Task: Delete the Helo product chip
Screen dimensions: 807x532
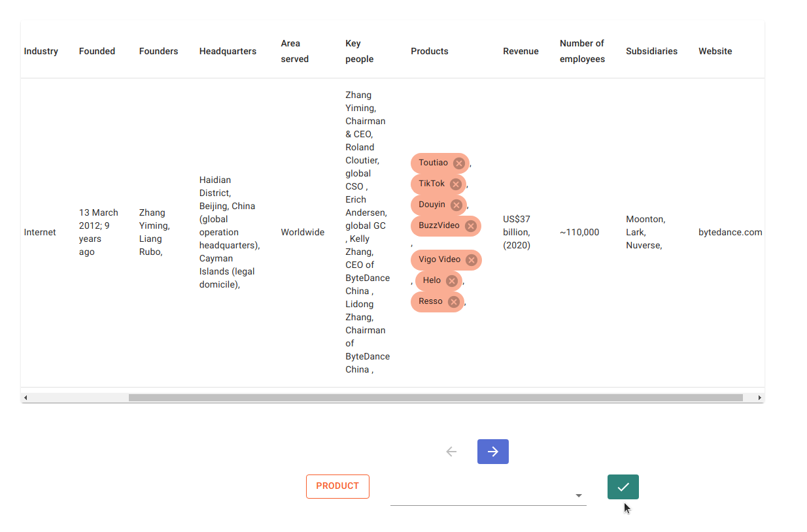Action: tap(452, 281)
